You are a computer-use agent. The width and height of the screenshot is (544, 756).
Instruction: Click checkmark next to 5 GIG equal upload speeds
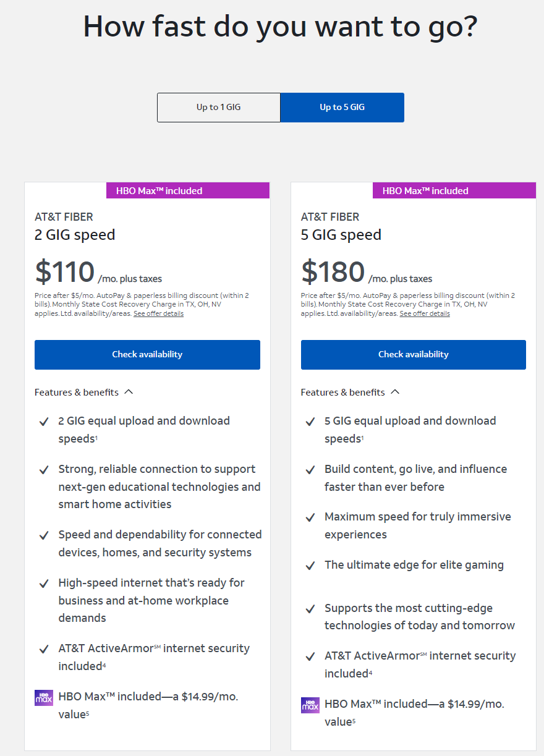pyautogui.click(x=310, y=422)
